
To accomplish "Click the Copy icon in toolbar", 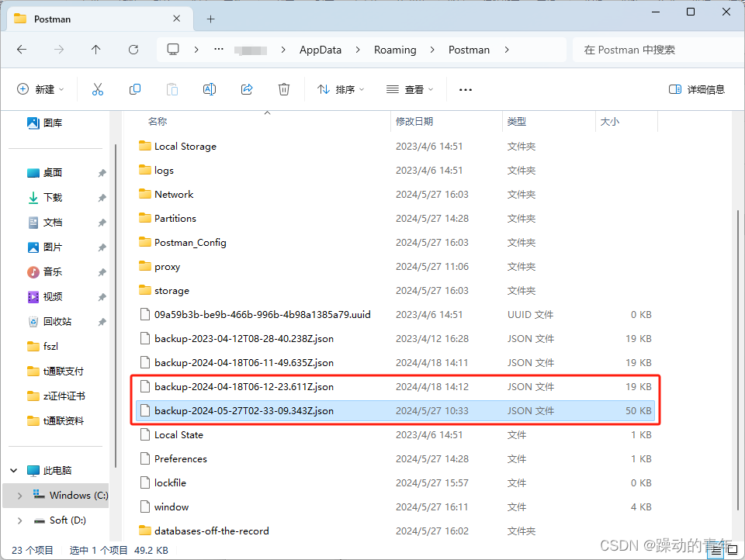I will pos(135,89).
